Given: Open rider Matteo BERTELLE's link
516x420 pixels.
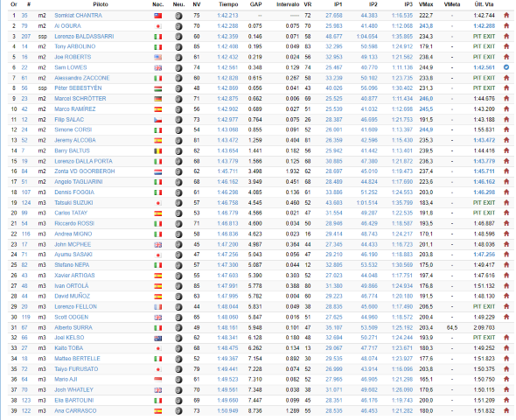Looking at the screenshot, I should 77,359.
